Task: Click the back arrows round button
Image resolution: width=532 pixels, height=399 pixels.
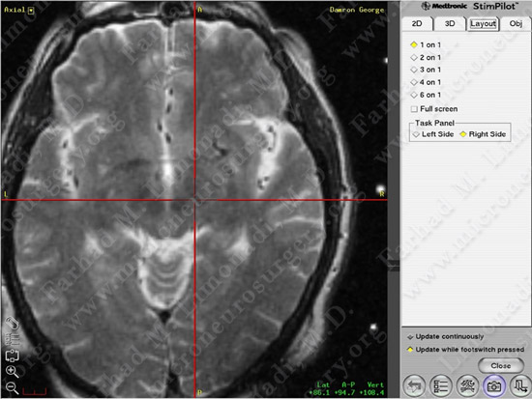Action: (x=414, y=385)
